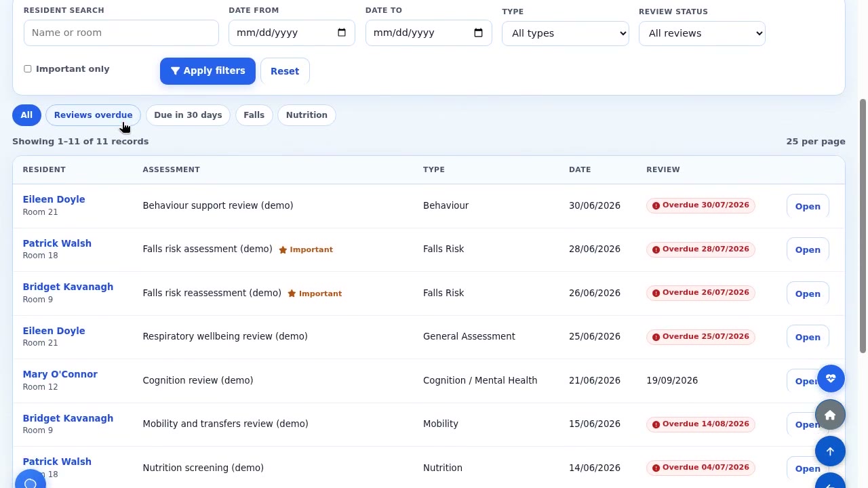Open the Type dropdown
Screen dimensions: 868x488
[565, 33]
